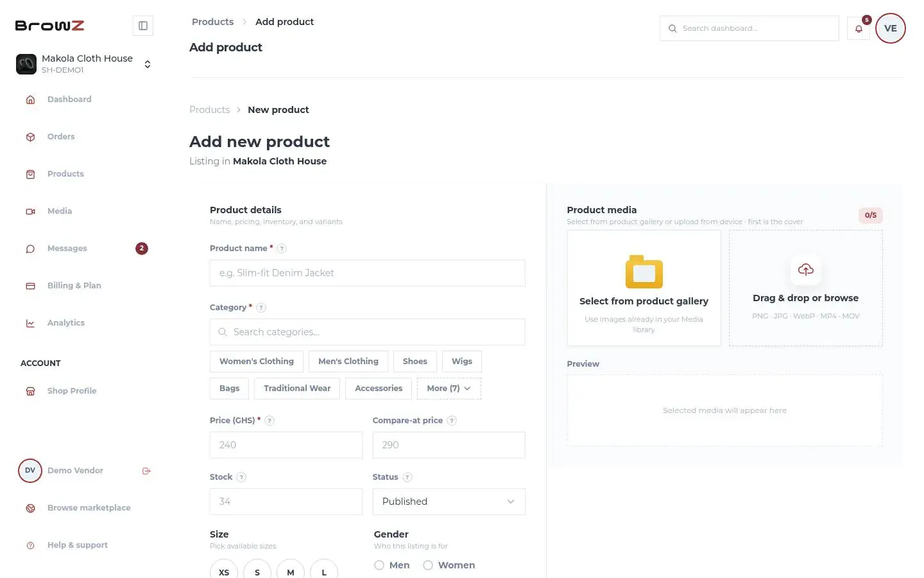This screenshot has width=924, height=578.
Task: Click the Category help icon
Action: (261, 308)
